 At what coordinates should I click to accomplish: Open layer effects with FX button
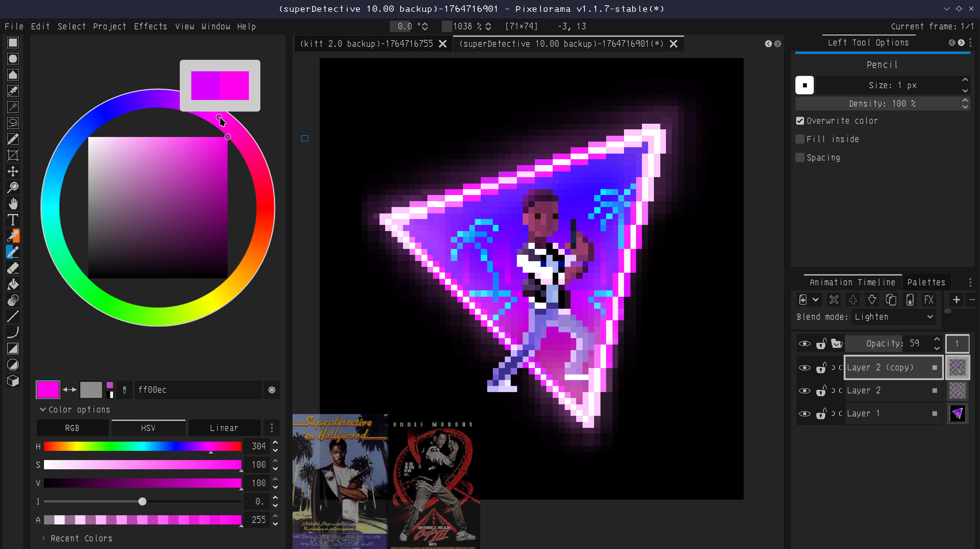(x=929, y=300)
